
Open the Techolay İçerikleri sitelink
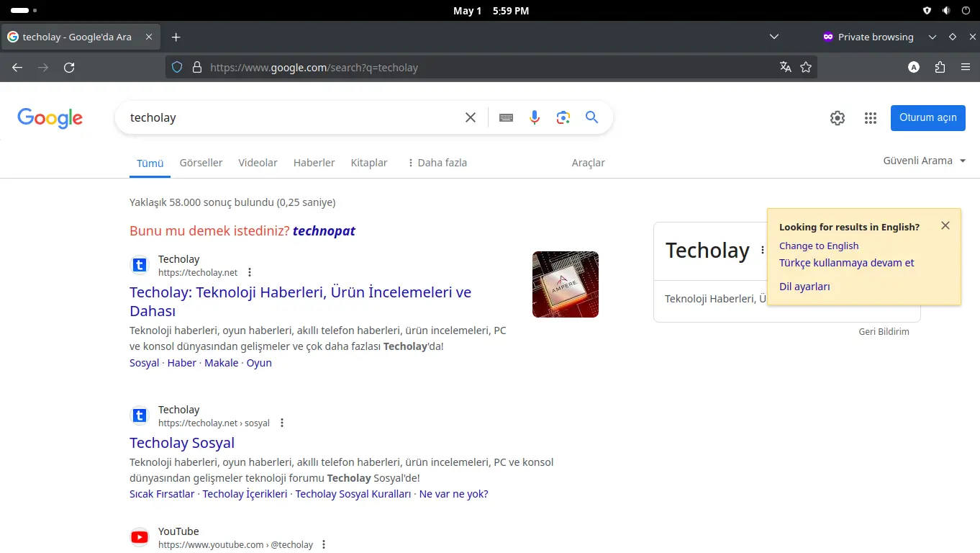(245, 494)
